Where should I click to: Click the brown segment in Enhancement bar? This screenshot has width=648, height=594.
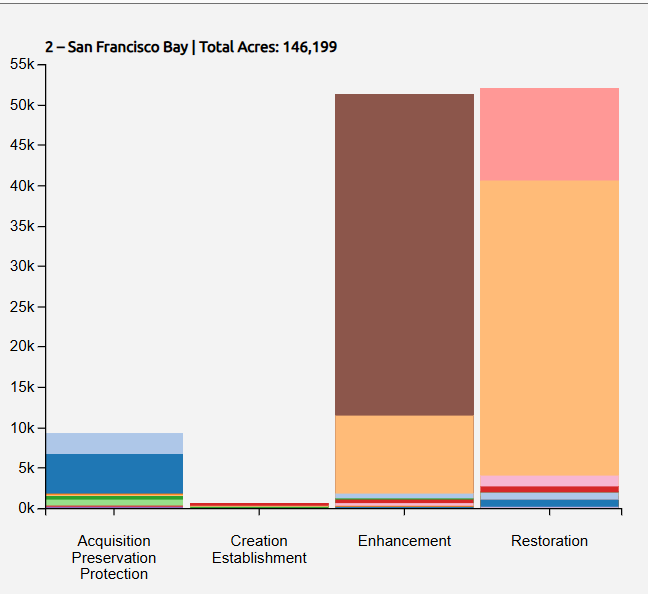click(404, 255)
